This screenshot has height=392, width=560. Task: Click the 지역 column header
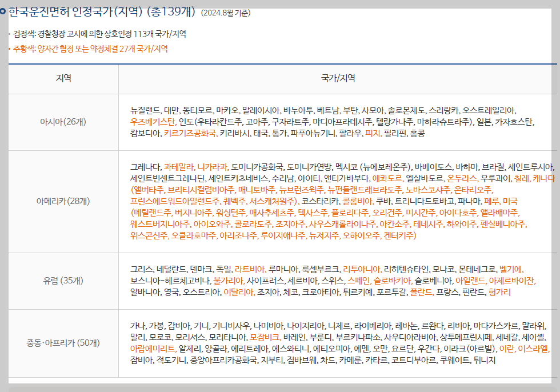pyautogui.click(x=63, y=79)
